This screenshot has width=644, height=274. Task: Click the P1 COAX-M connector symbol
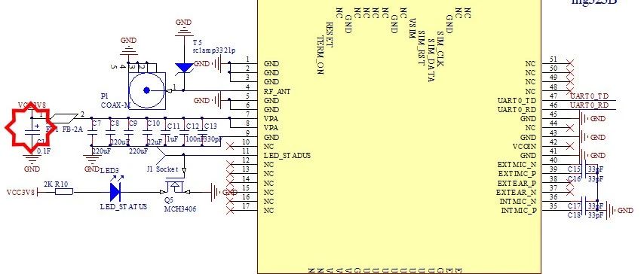(147, 90)
